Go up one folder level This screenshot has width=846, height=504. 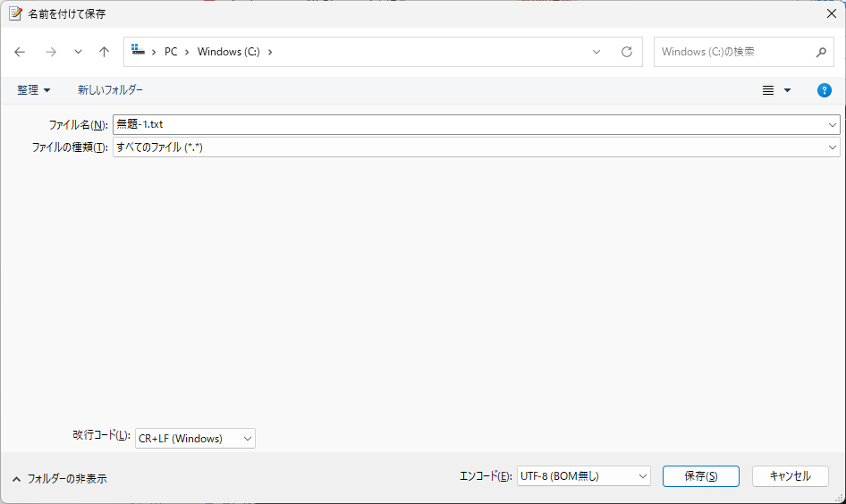point(104,52)
